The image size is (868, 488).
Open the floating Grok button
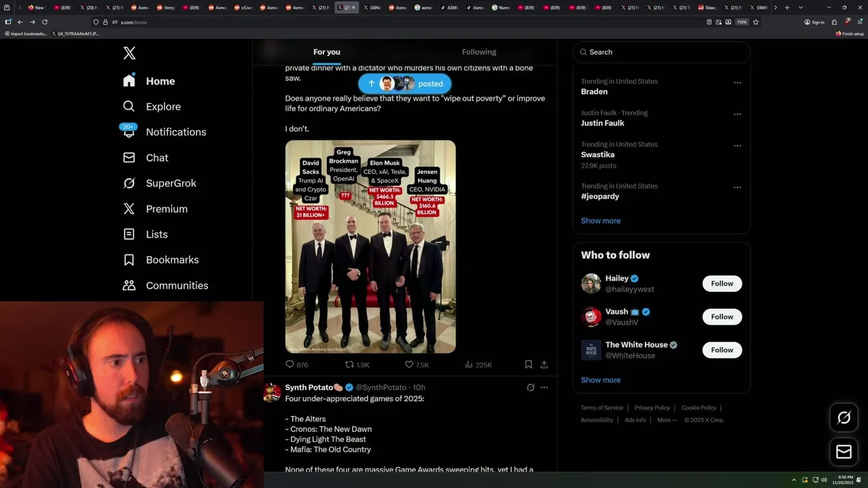[x=844, y=418]
